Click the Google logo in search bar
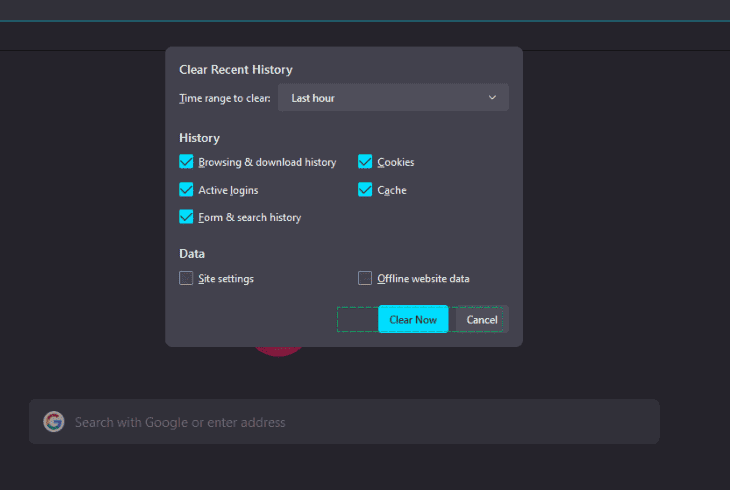 click(54, 422)
